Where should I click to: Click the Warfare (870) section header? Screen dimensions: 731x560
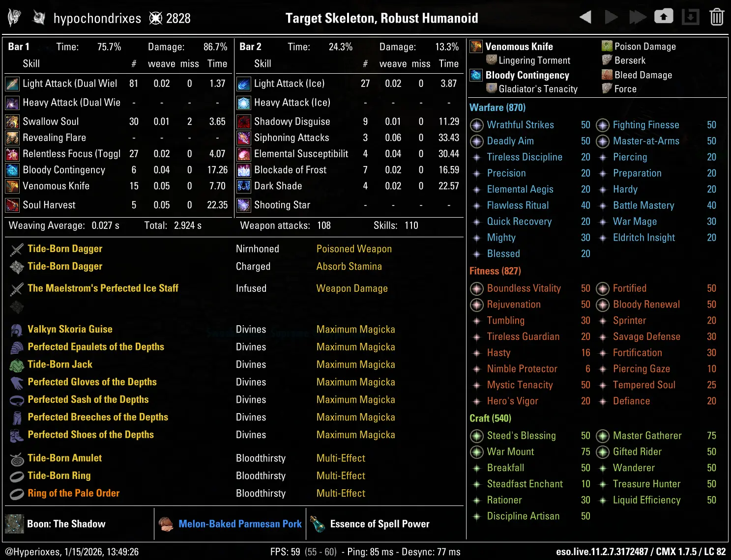click(497, 108)
